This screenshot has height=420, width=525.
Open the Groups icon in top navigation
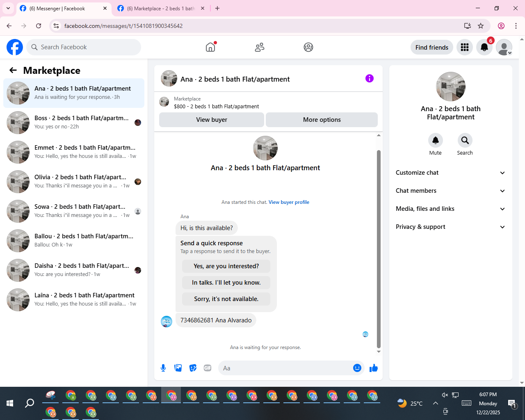coord(308,47)
